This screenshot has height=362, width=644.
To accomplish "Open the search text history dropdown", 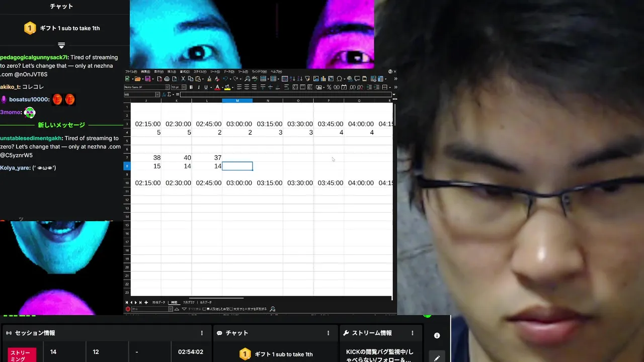I will (171, 309).
